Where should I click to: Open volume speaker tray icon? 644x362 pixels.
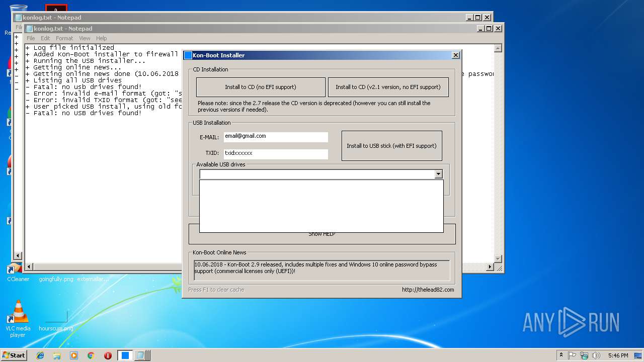point(596,355)
